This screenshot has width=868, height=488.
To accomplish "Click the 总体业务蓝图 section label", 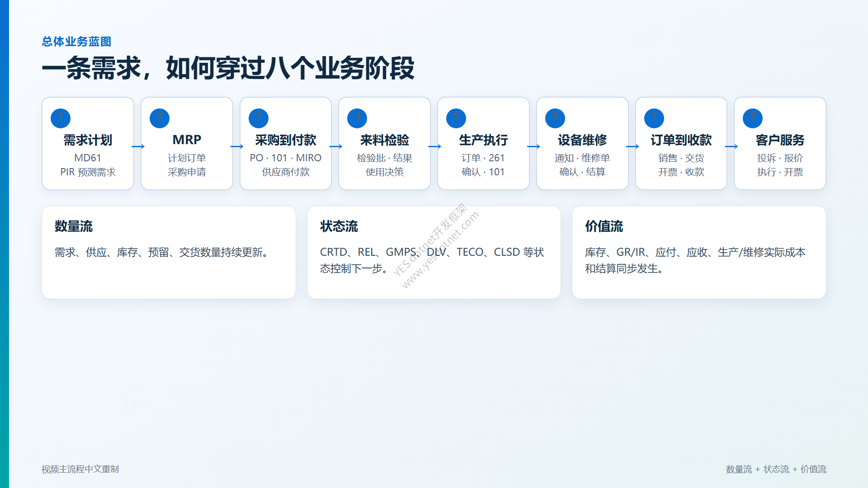I will tap(76, 42).
